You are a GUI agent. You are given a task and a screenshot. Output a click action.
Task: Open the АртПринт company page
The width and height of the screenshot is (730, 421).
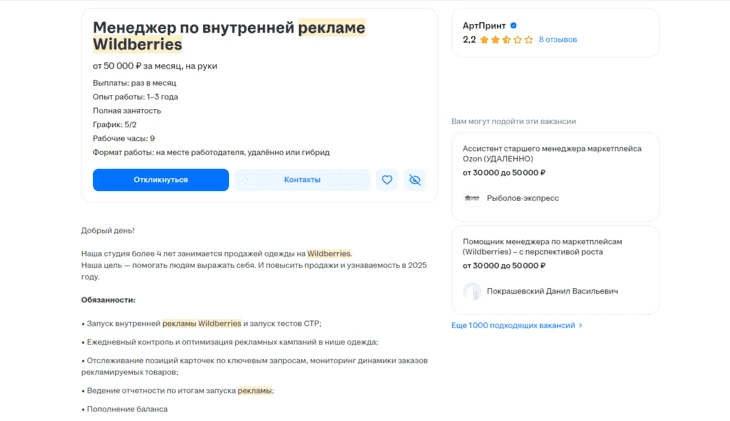point(484,25)
